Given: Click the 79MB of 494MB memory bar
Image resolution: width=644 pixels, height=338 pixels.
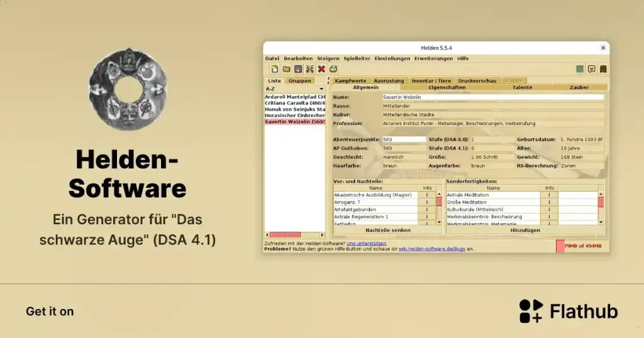Looking at the screenshot, I should [x=582, y=246].
